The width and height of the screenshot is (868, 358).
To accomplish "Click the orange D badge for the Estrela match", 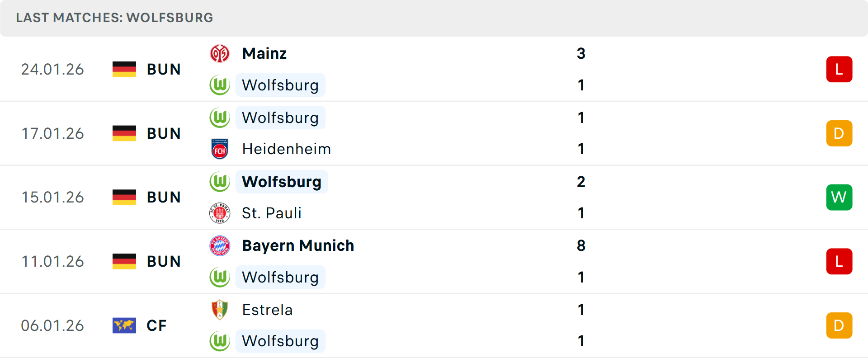I will coord(840,325).
